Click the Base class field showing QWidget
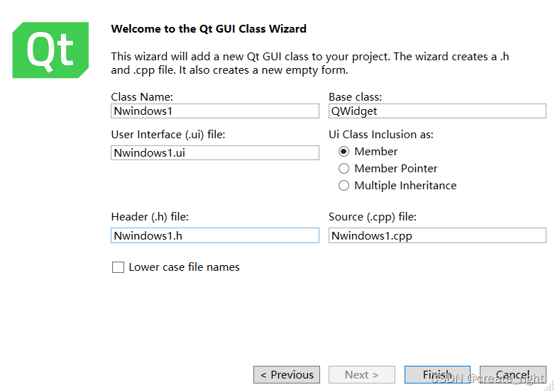 point(437,111)
